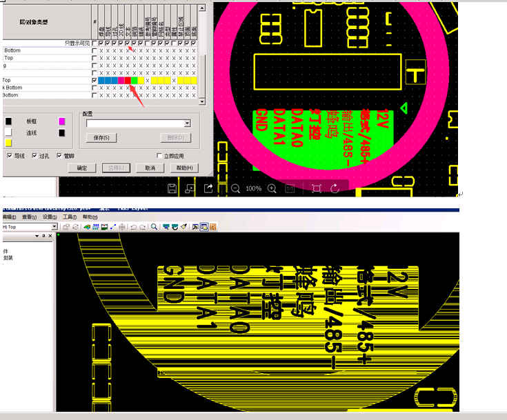This screenshot has height=420, width=507.
Task: Open the 工具(T) menu
Action: pos(70,217)
